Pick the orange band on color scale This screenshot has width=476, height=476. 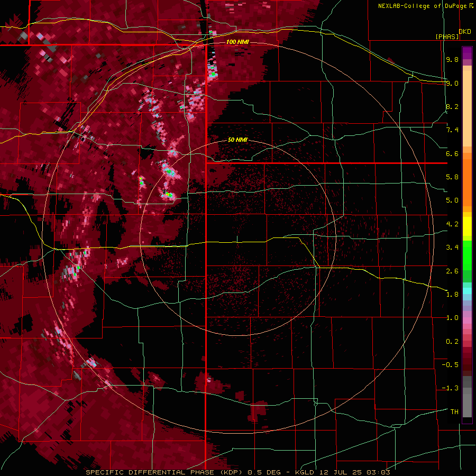coord(467,182)
